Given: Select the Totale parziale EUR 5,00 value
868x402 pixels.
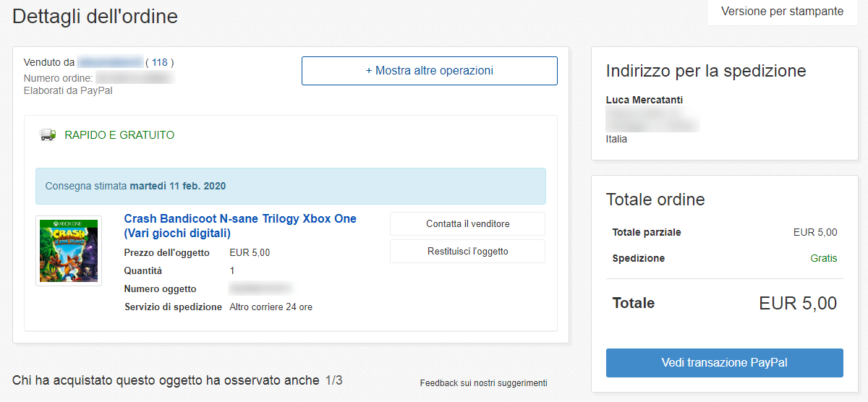Looking at the screenshot, I should (x=815, y=232).
